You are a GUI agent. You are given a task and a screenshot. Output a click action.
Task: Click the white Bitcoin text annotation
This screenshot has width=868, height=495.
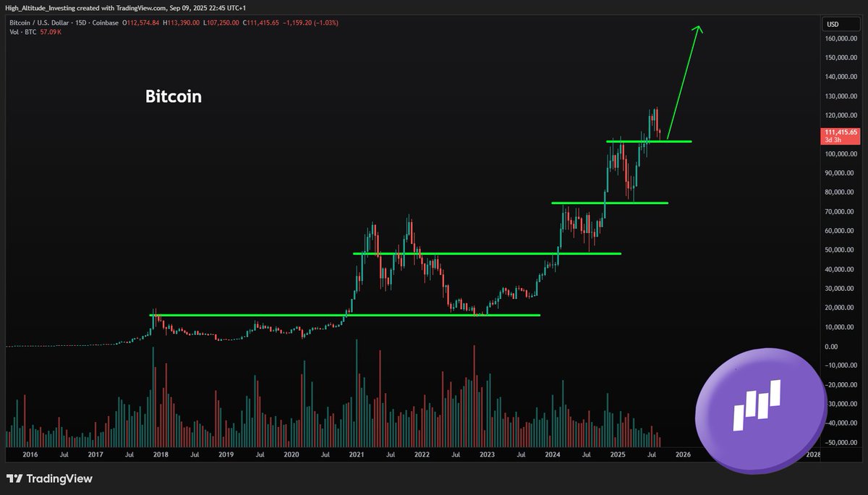[x=174, y=96]
